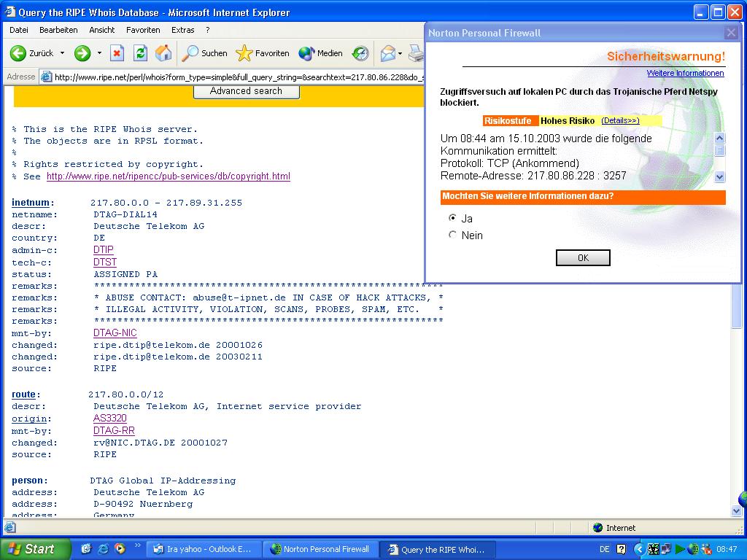Click the 08:47 system clock
This screenshot has height=560, width=747.
pyautogui.click(x=727, y=549)
